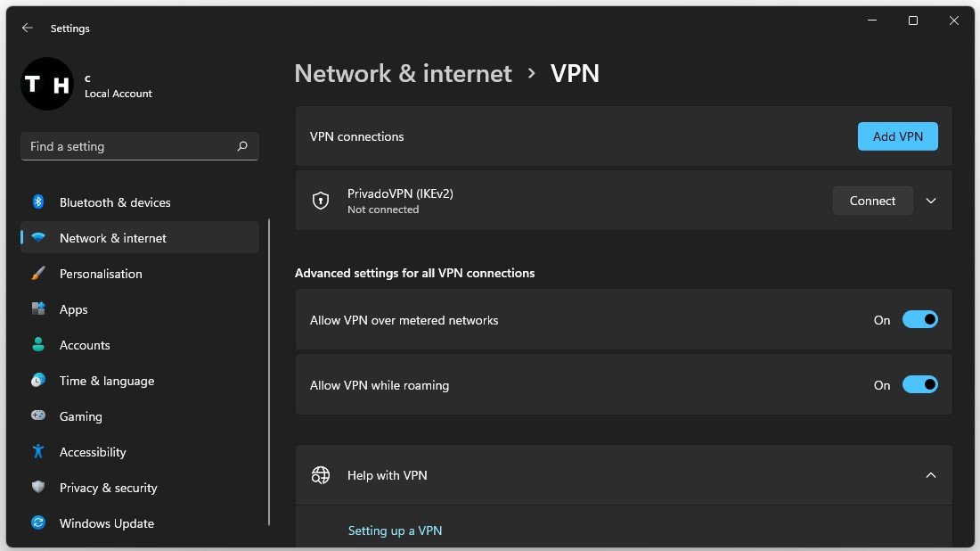The width and height of the screenshot is (980, 551).
Task: Click the Personalisation paintbrush icon
Action: [38, 274]
